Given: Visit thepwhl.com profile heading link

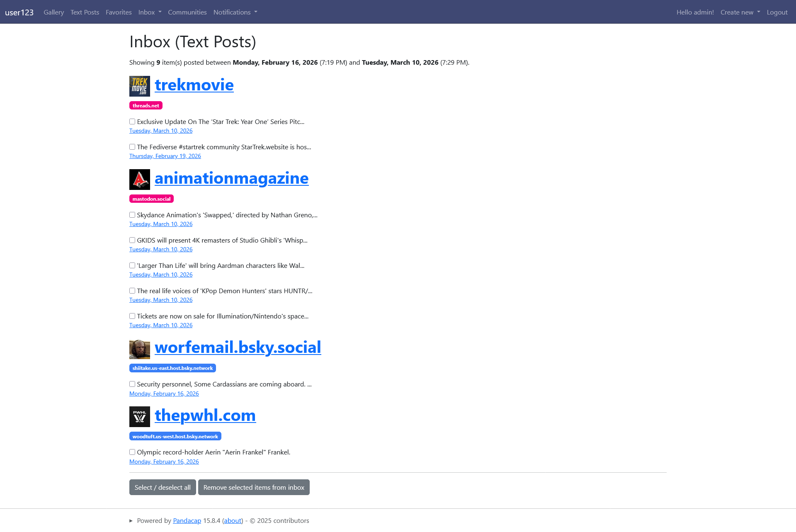Looking at the screenshot, I should pos(205,415).
